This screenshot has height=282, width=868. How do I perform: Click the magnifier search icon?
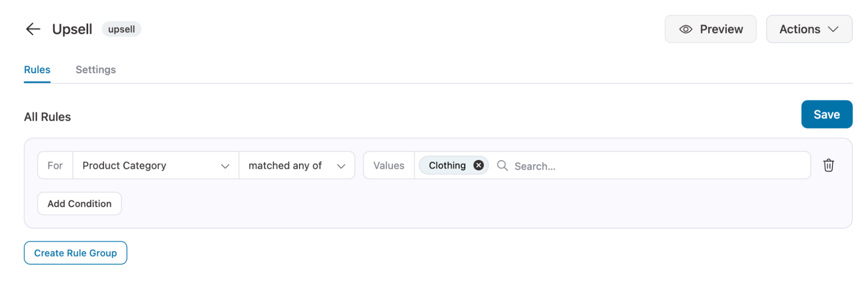point(502,165)
